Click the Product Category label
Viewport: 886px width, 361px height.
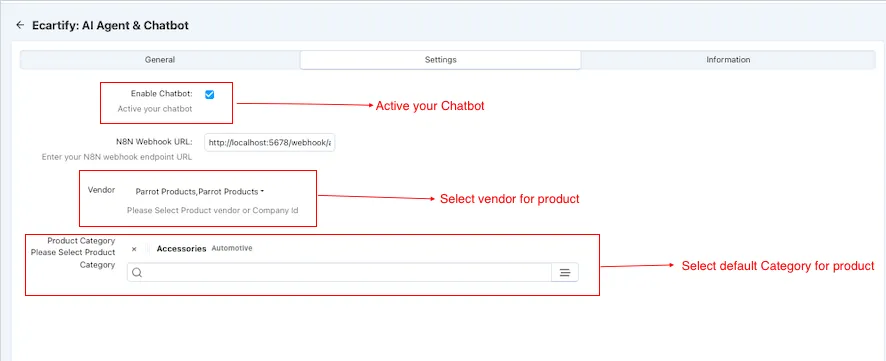coord(81,241)
